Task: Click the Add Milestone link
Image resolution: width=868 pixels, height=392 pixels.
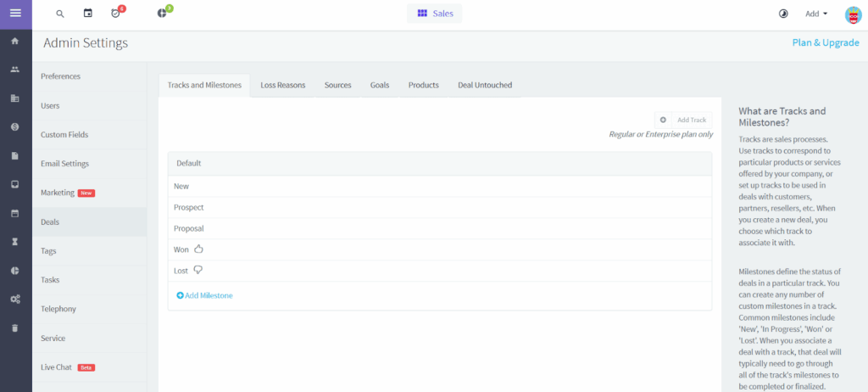Action: pos(204,295)
